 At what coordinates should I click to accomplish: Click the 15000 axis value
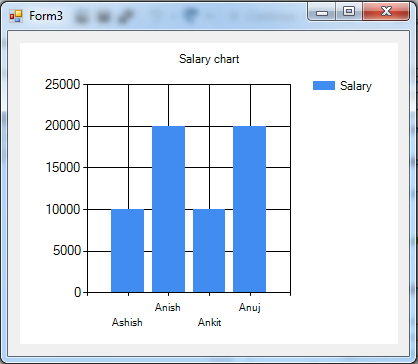click(x=63, y=168)
